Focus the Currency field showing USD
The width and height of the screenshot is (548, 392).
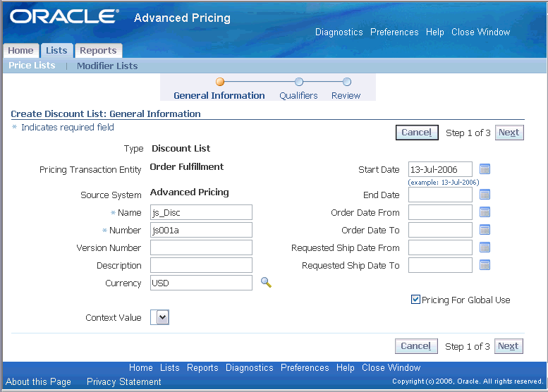click(201, 283)
